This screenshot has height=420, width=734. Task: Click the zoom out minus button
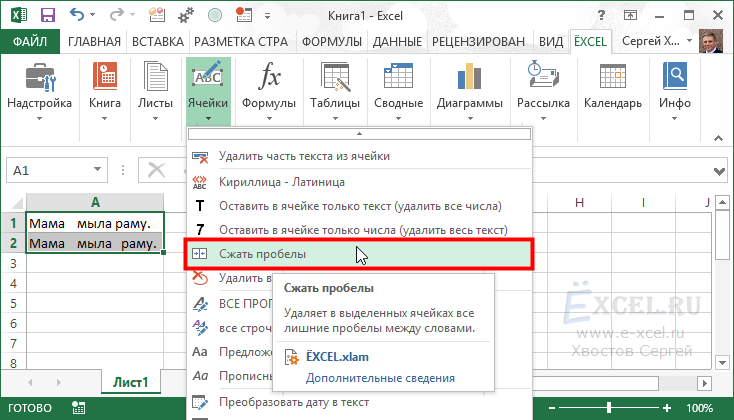click(552, 408)
